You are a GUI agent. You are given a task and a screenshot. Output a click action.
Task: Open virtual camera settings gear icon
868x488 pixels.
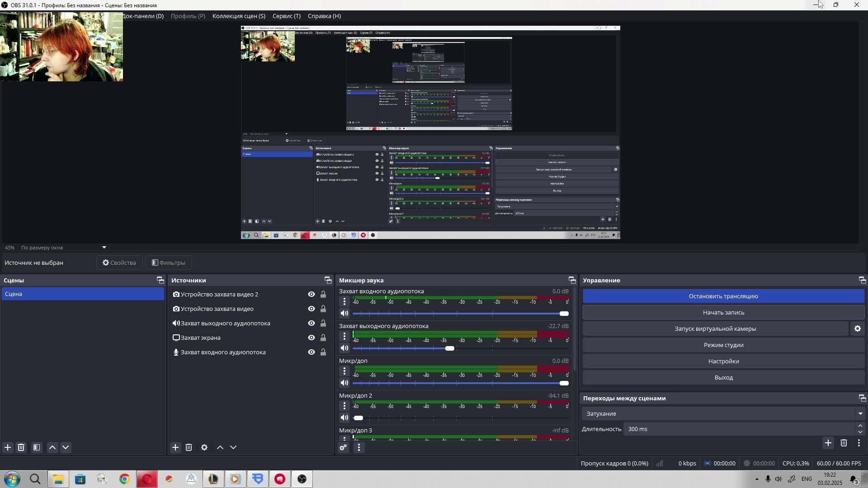pos(858,329)
